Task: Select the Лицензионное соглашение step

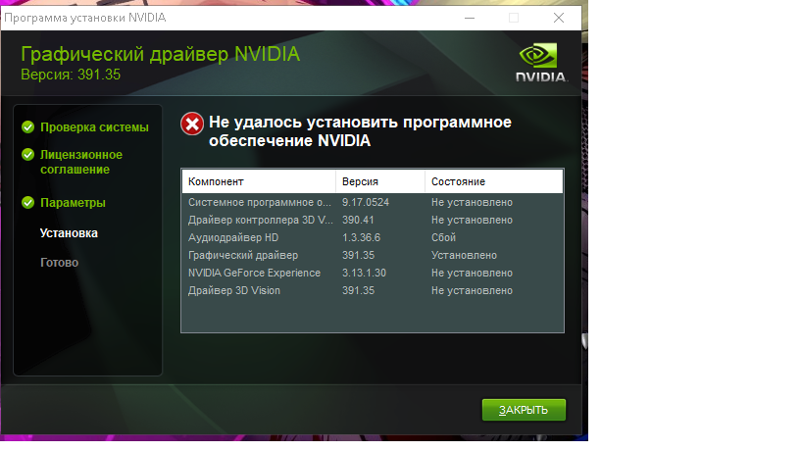Action: tap(81, 162)
